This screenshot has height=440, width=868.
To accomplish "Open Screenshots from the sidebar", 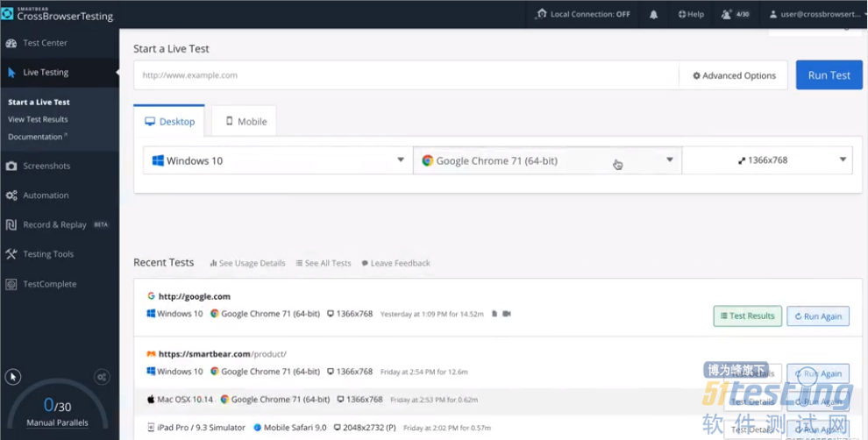I will 46,166.
